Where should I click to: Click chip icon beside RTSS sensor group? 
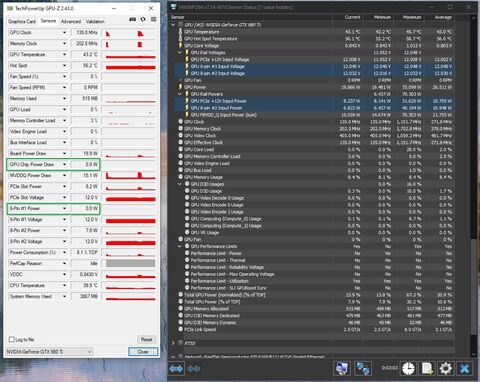[180, 343]
